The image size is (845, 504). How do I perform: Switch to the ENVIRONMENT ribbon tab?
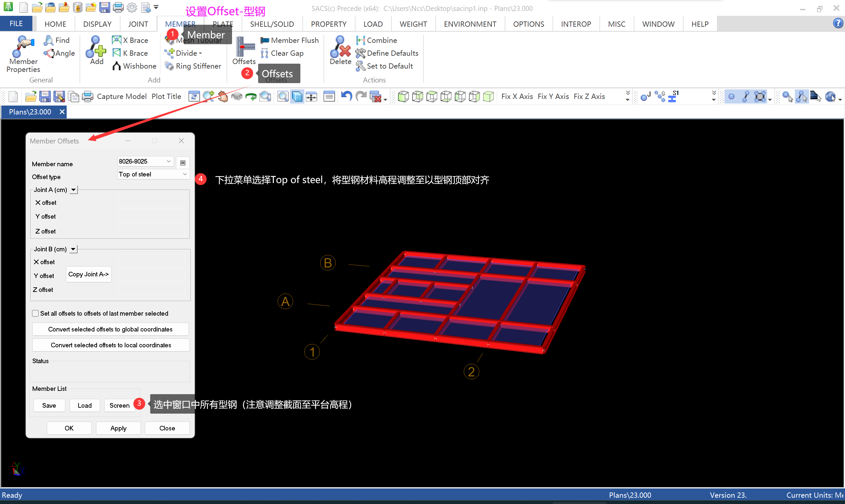tap(470, 24)
